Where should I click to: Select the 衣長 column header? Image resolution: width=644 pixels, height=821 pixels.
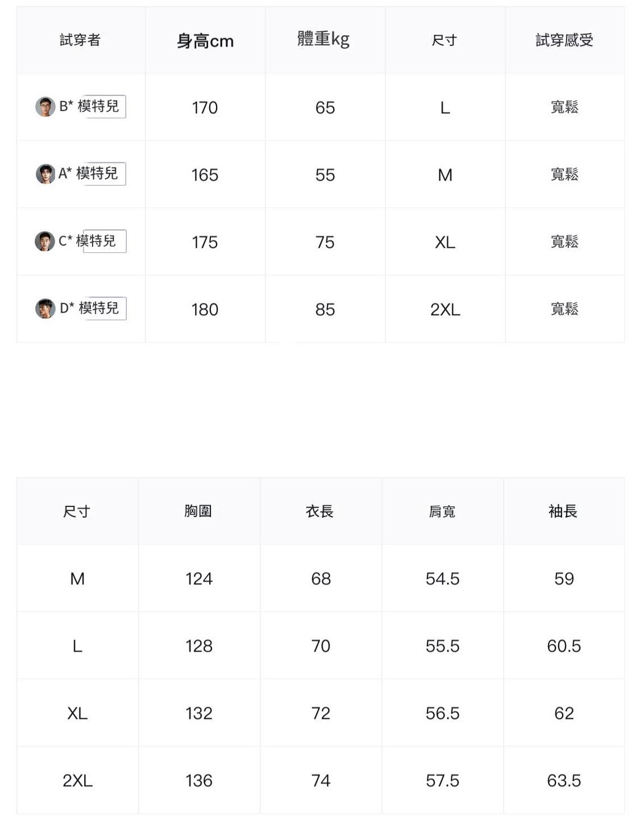tap(320, 511)
